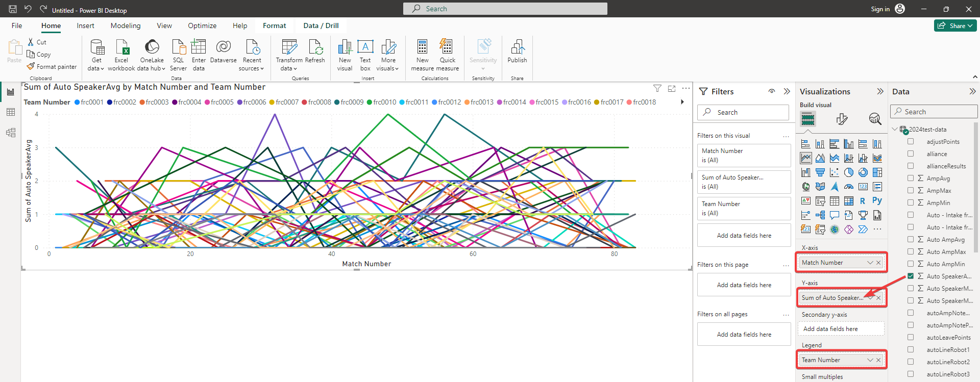Check the AmpMin field
Image resolution: width=980 pixels, height=382 pixels.
[x=911, y=202]
